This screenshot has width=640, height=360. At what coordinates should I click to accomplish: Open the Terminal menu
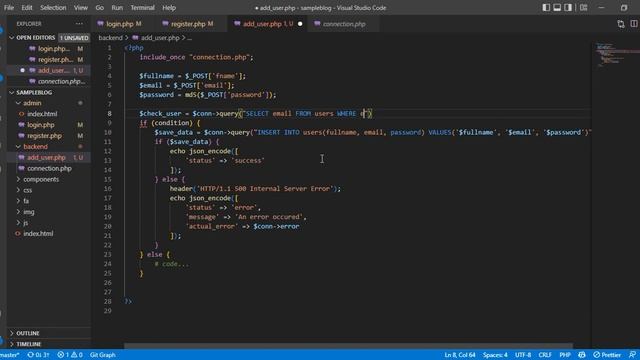(142, 8)
